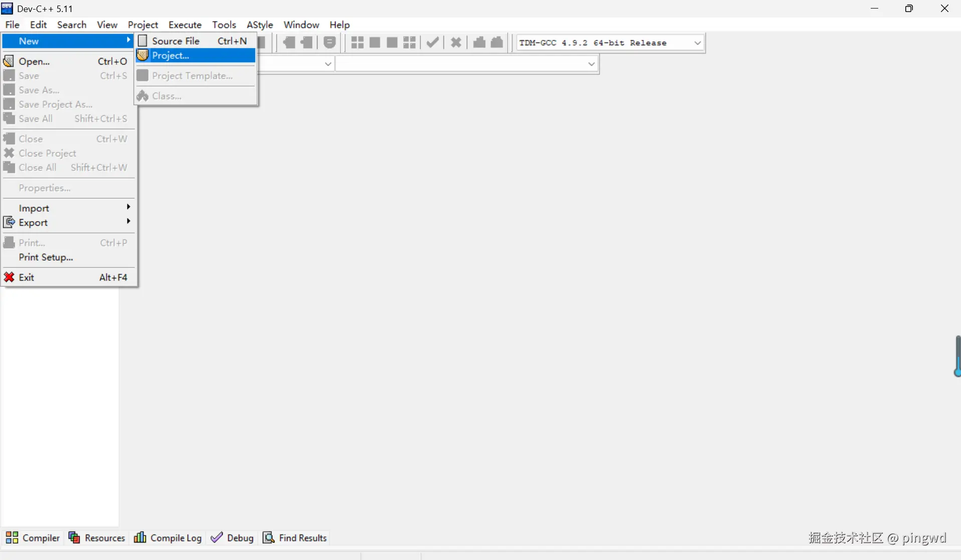
Task: Expand the Export submenu
Action: 69,223
